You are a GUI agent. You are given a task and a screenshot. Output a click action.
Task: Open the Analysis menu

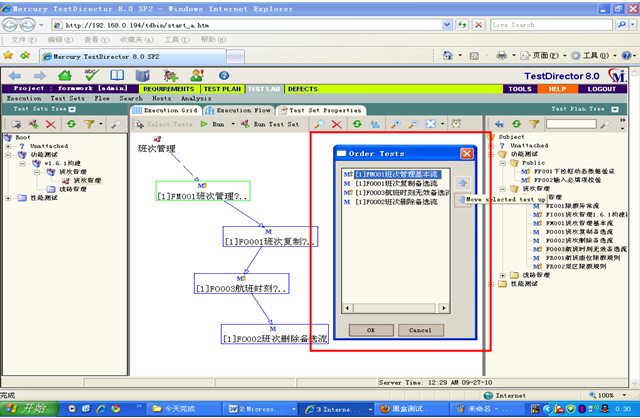tap(196, 98)
